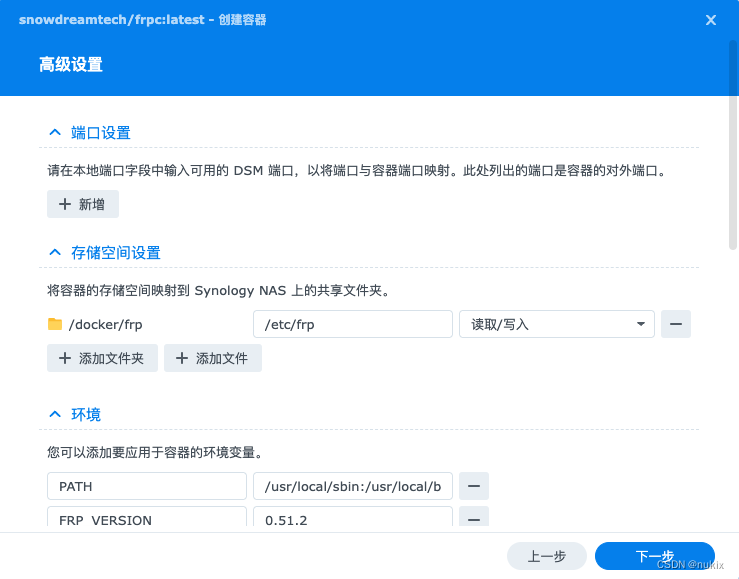Click the 端口设置 section title

(101, 133)
